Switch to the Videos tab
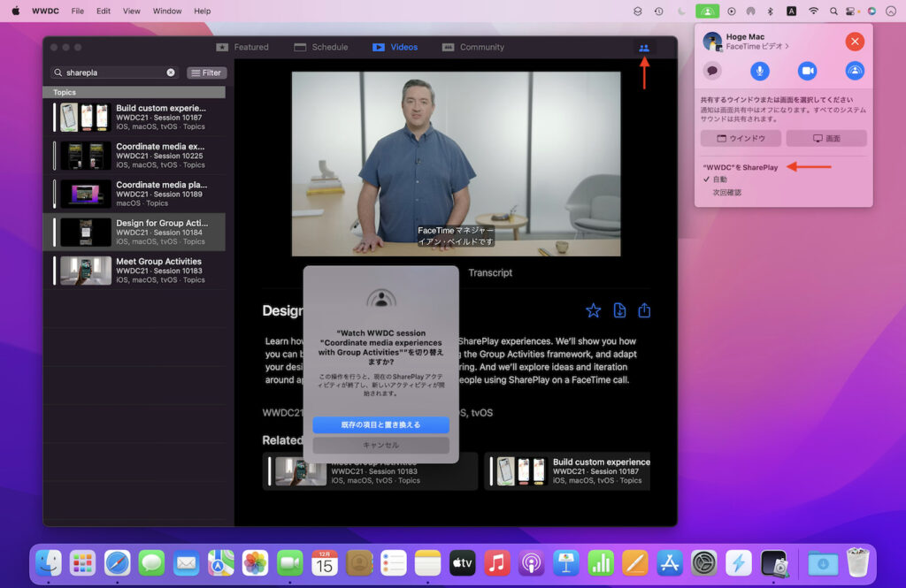 395,48
